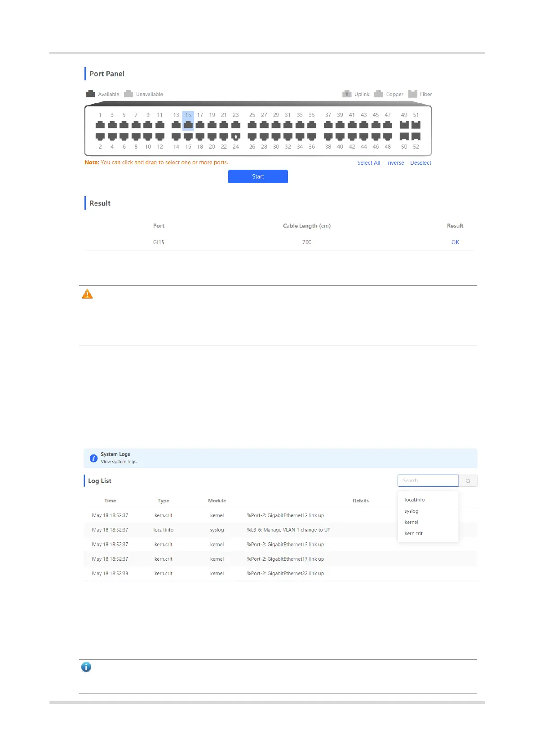Screen dimensions: 535x756
Task: Click the GigabitEthernet13 link up log entry
Action: 285,544
